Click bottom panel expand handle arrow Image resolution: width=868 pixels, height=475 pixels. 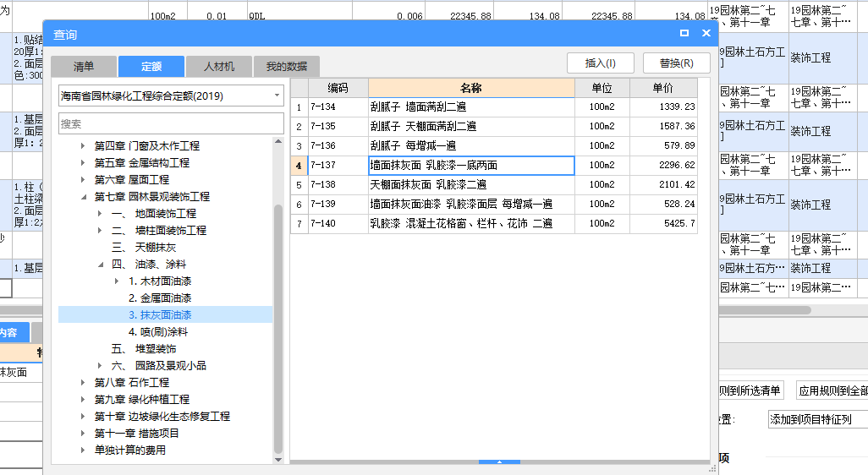(x=499, y=461)
